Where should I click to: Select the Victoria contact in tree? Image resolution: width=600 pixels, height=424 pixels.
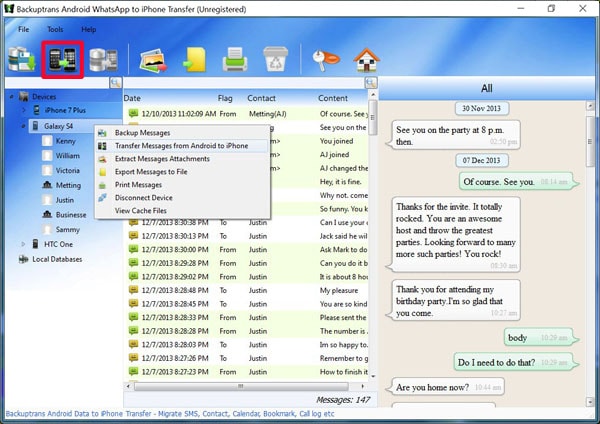(x=68, y=170)
